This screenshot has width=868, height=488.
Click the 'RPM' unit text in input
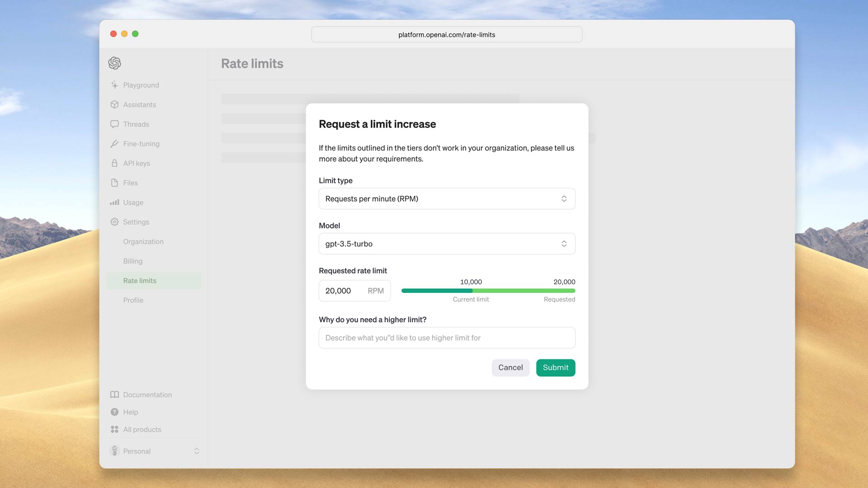click(376, 291)
